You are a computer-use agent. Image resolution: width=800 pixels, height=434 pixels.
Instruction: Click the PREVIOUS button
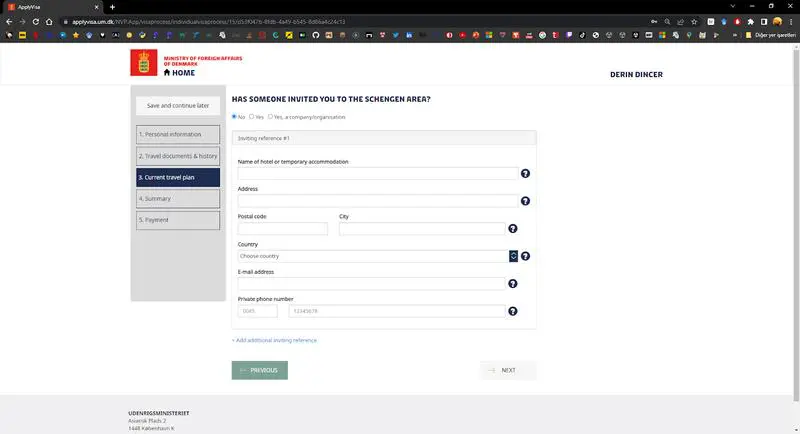click(x=260, y=370)
